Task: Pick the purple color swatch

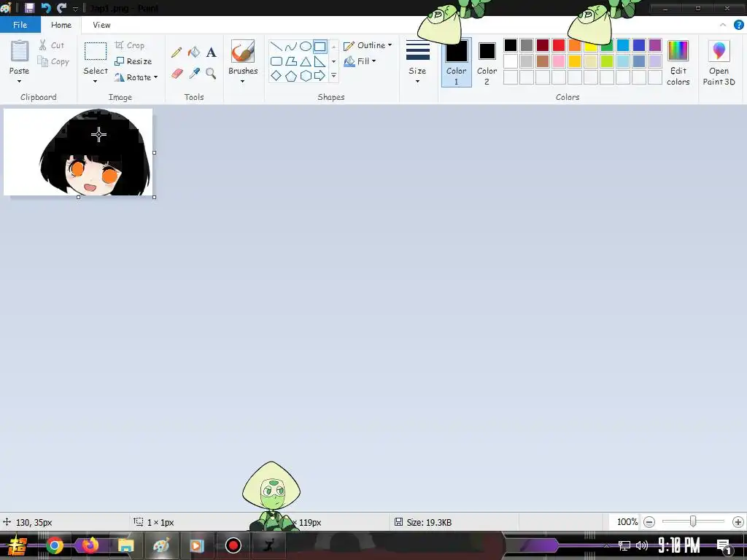Action: [x=655, y=45]
